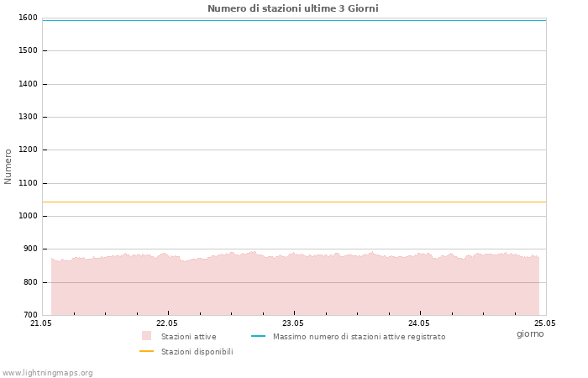Click the 1000 value on y-axis
Viewport: 588px width, 378px height.
[x=28, y=216]
